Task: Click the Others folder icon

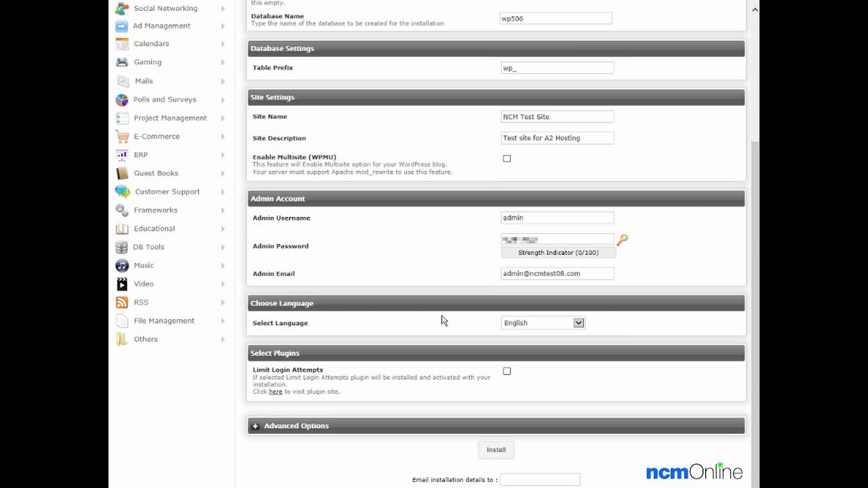Action: (x=122, y=339)
